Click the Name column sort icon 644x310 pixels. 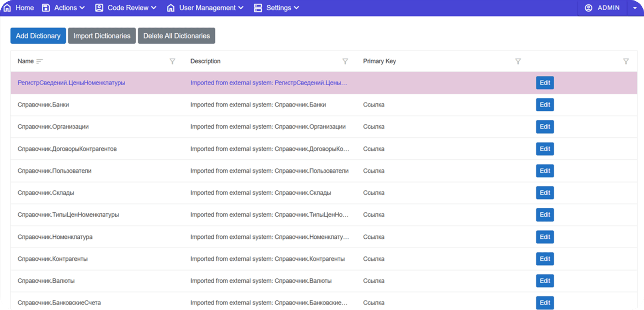pyautogui.click(x=39, y=61)
